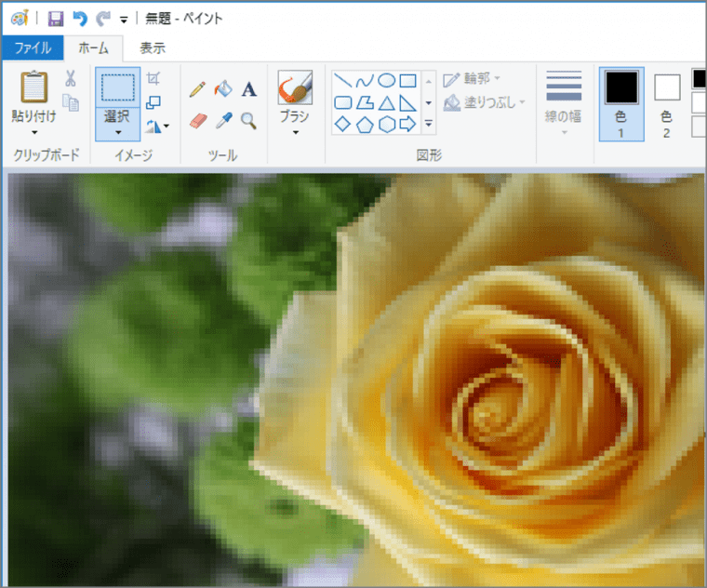Open the Customize Quick Access Toolbar dropdown

(124, 20)
